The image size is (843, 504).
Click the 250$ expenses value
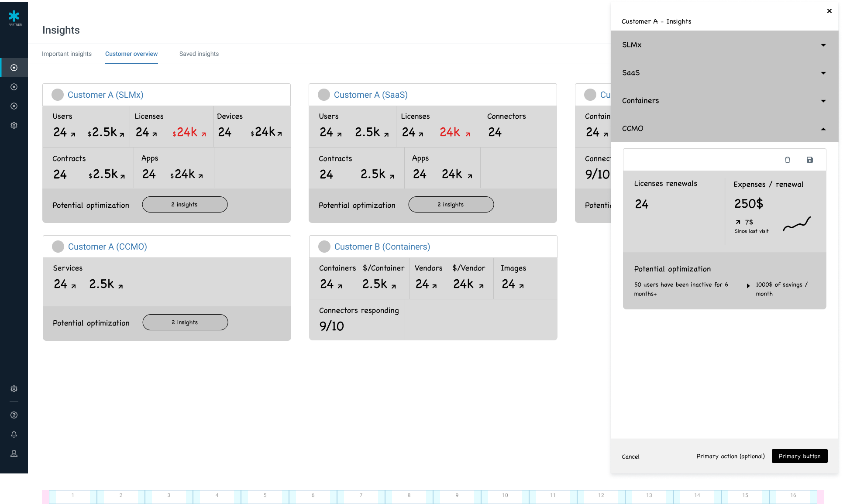(749, 204)
